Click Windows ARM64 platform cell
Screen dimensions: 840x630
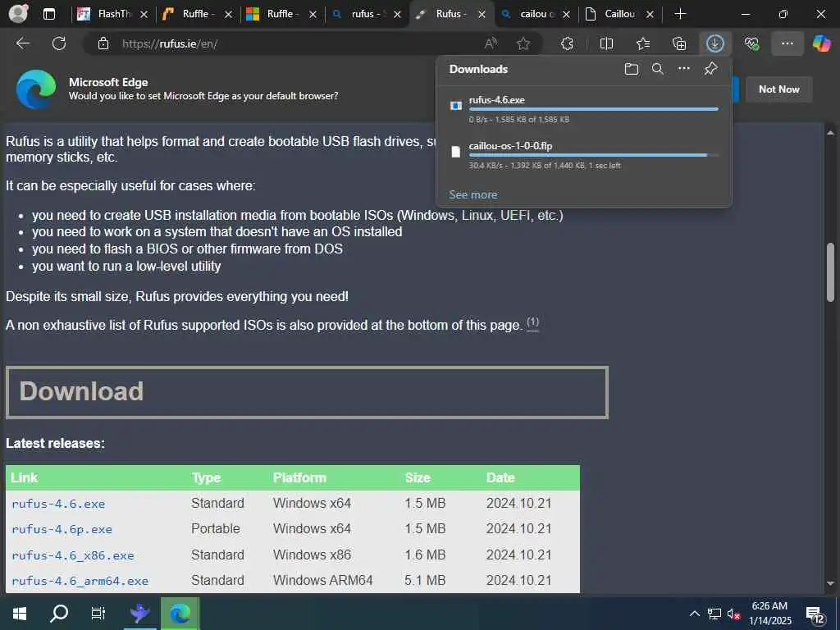pos(322,580)
